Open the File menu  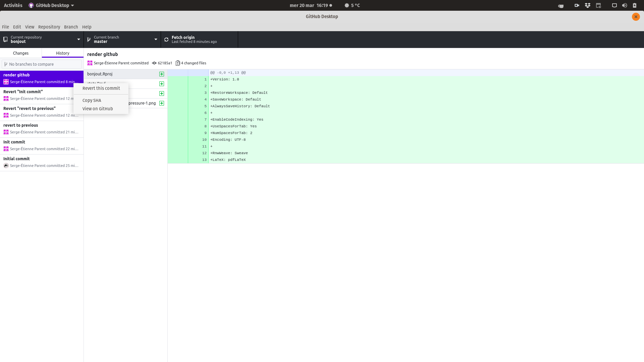(x=5, y=27)
